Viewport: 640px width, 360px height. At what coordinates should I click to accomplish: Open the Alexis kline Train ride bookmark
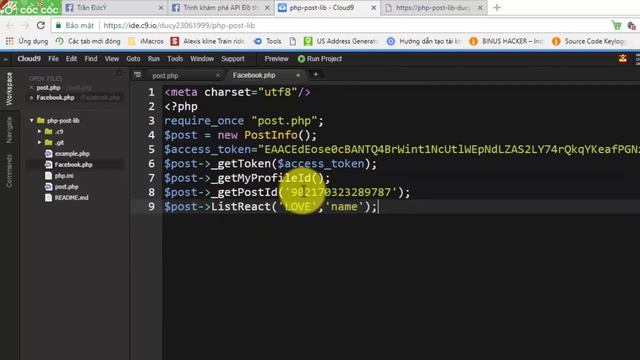pos(207,41)
